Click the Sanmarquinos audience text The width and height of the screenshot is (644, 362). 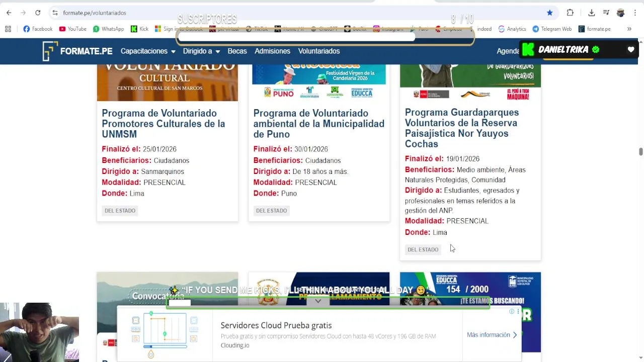163,171
